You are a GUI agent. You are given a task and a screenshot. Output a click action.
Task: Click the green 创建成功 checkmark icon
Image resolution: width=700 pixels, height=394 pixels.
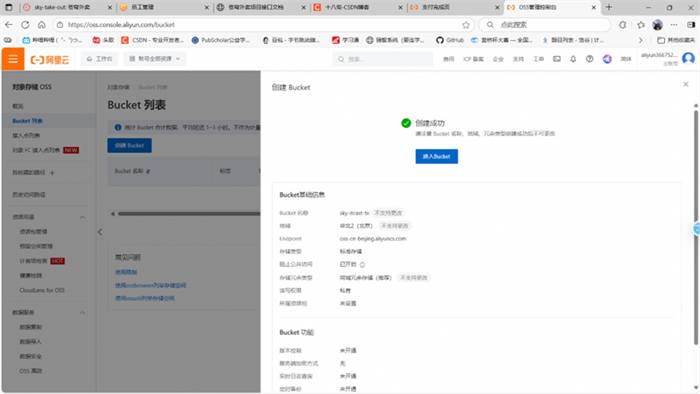pos(406,123)
